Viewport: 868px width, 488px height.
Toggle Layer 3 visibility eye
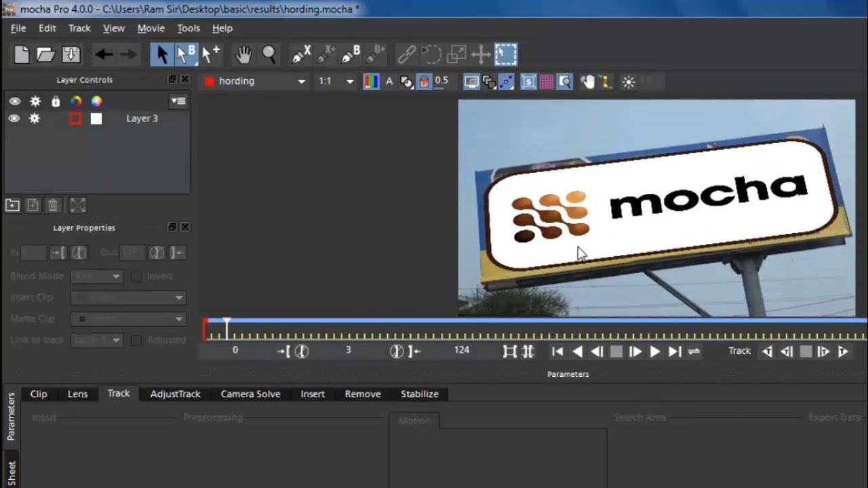(14, 119)
